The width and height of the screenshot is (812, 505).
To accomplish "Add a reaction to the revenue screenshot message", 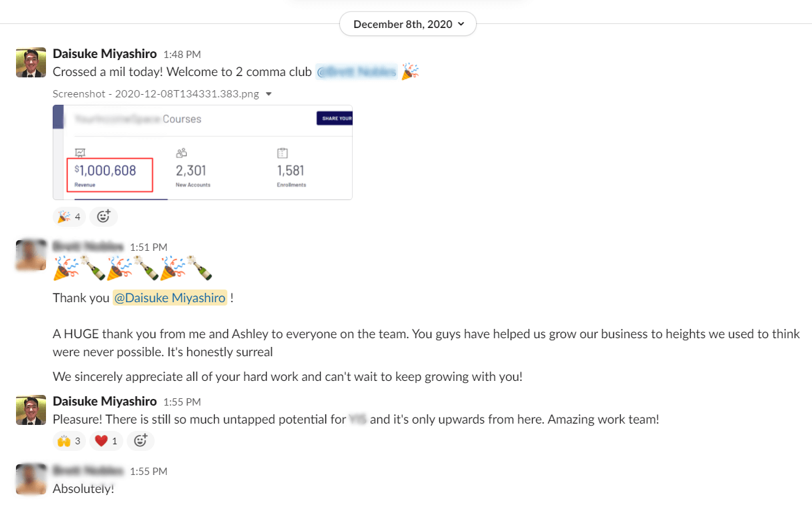I will pyautogui.click(x=103, y=216).
